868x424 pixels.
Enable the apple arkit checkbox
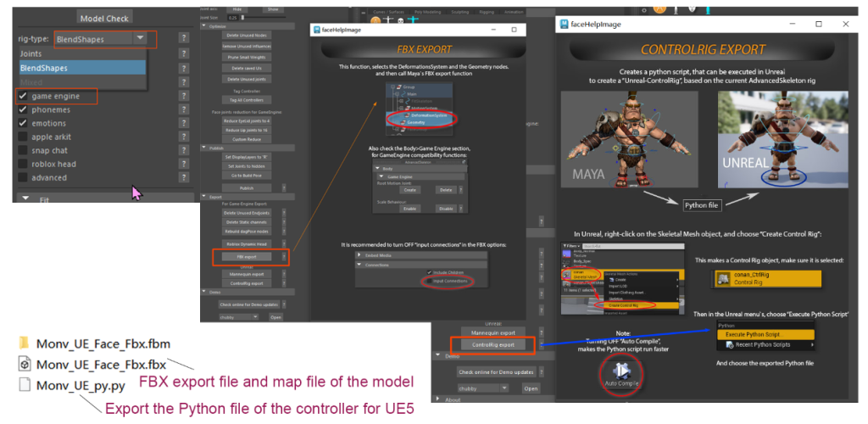23,137
